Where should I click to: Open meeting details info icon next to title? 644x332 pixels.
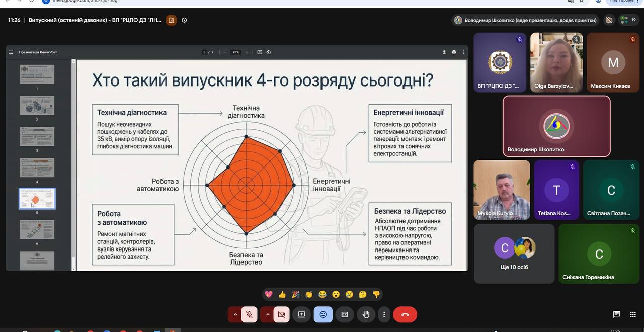pyautogui.click(x=184, y=20)
